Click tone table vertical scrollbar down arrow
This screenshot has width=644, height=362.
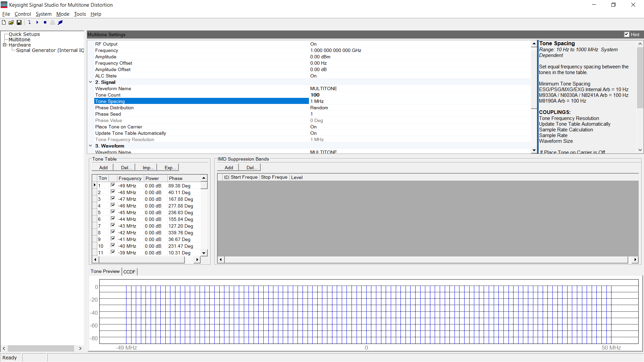coord(204,253)
